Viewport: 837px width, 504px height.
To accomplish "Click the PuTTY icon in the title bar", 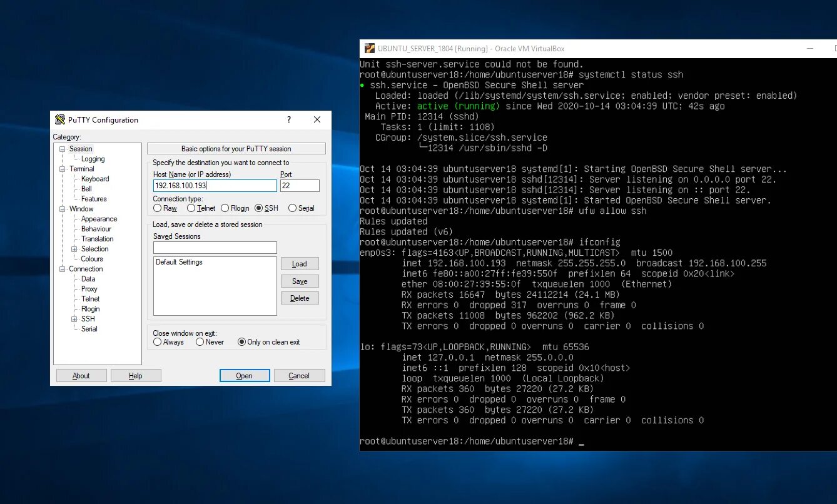I will (x=60, y=120).
